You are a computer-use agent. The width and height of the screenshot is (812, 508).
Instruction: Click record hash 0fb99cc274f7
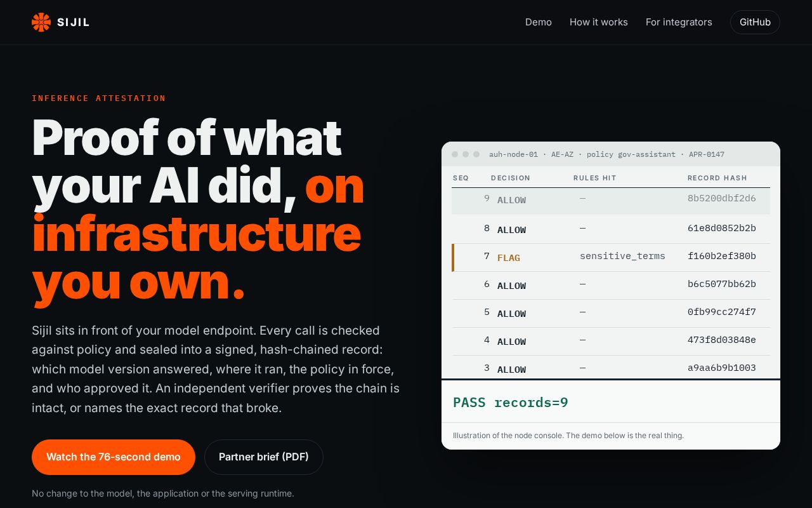(722, 312)
